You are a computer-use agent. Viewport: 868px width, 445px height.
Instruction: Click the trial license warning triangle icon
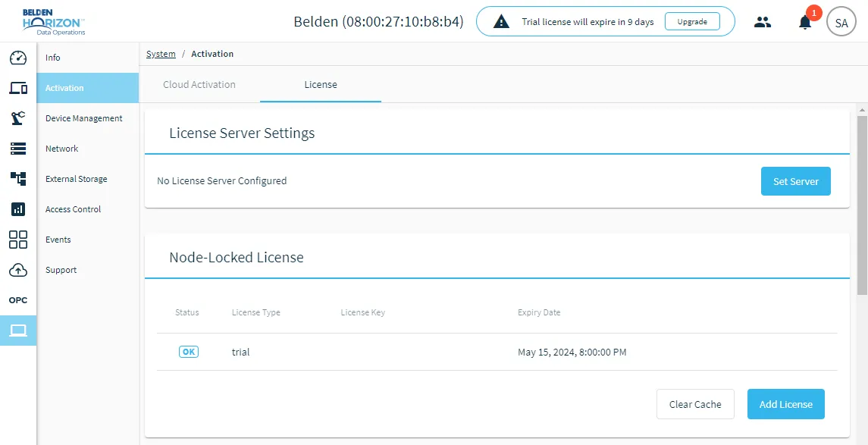501,21
